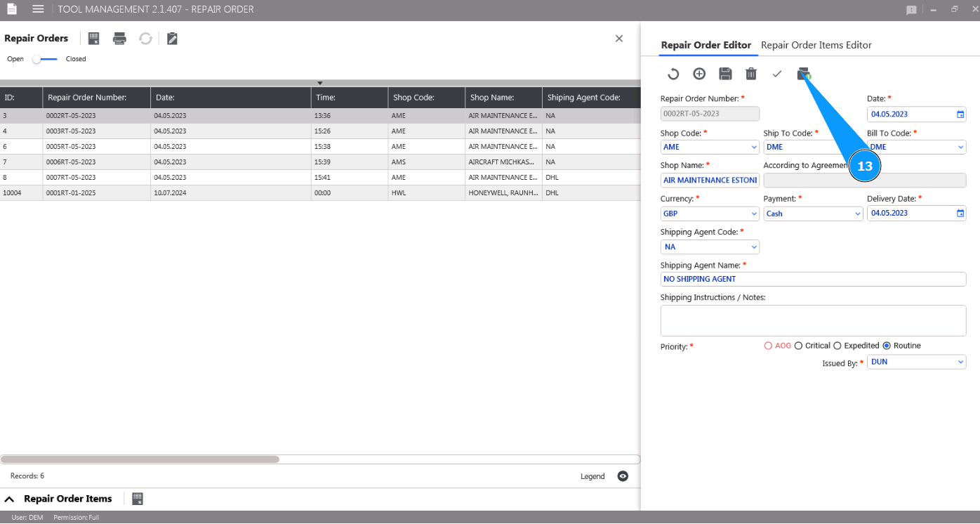Export Repair Order Items grid to spreadsheet
The width and height of the screenshot is (980, 524).
pyautogui.click(x=138, y=499)
